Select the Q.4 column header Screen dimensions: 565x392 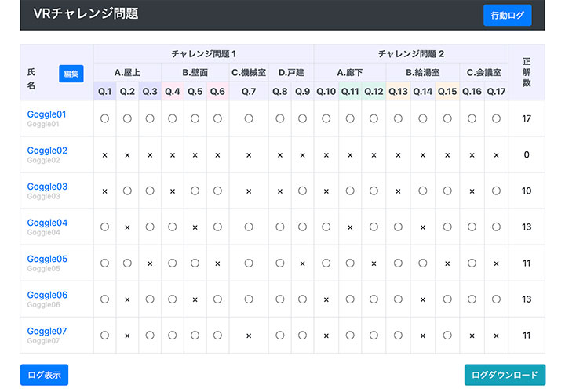coord(173,92)
